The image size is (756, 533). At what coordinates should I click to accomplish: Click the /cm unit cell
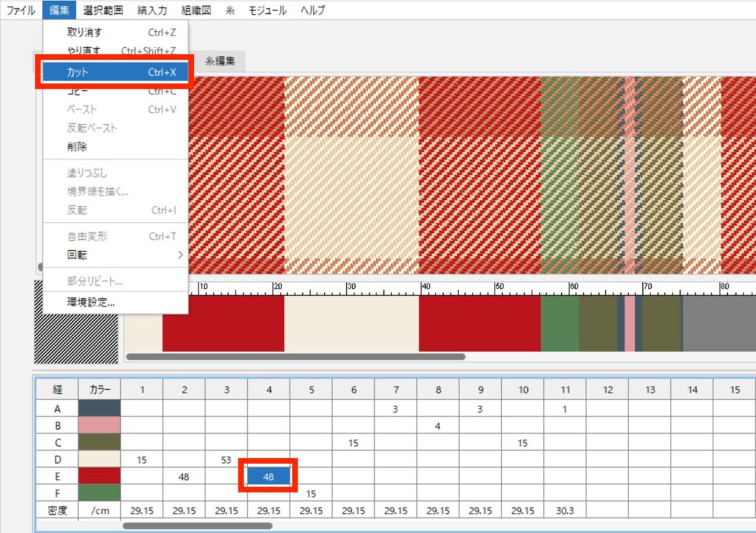(x=100, y=510)
